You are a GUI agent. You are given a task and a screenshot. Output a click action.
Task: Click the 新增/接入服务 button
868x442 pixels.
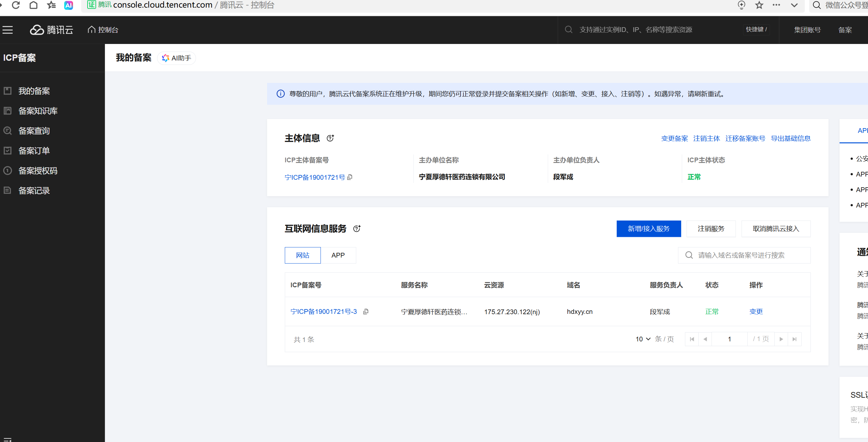click(x=649, y=229)
